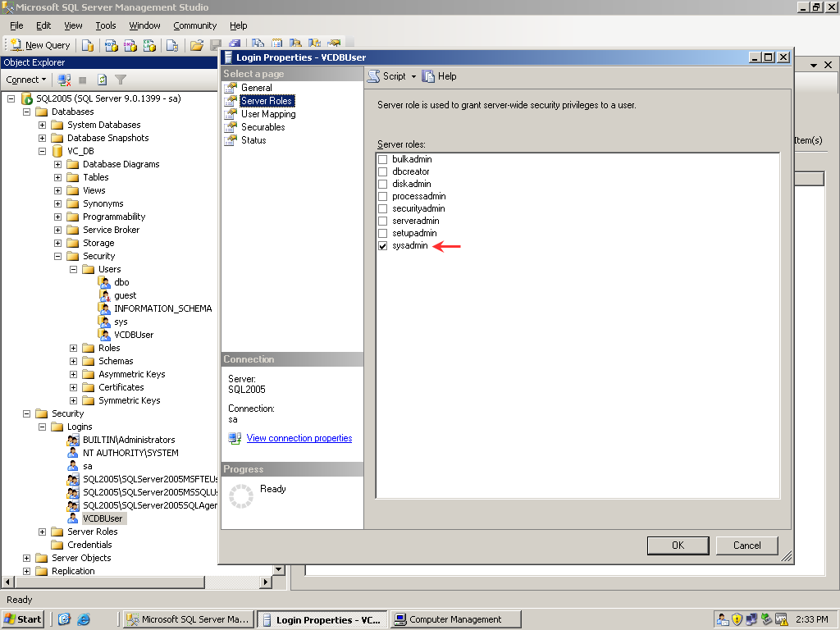Select the User Mapping page
This screenshot has width=840, height=630.
[x=268, y=114]
